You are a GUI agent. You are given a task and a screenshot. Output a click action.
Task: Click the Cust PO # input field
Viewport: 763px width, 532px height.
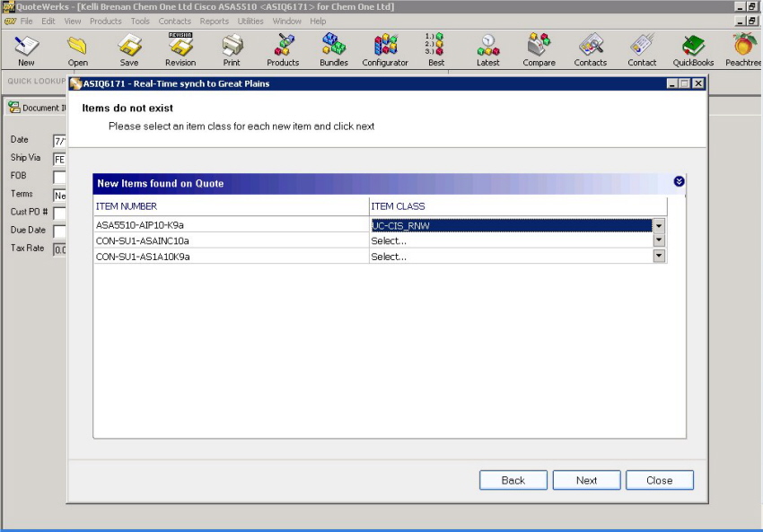(x=59, y=214)
